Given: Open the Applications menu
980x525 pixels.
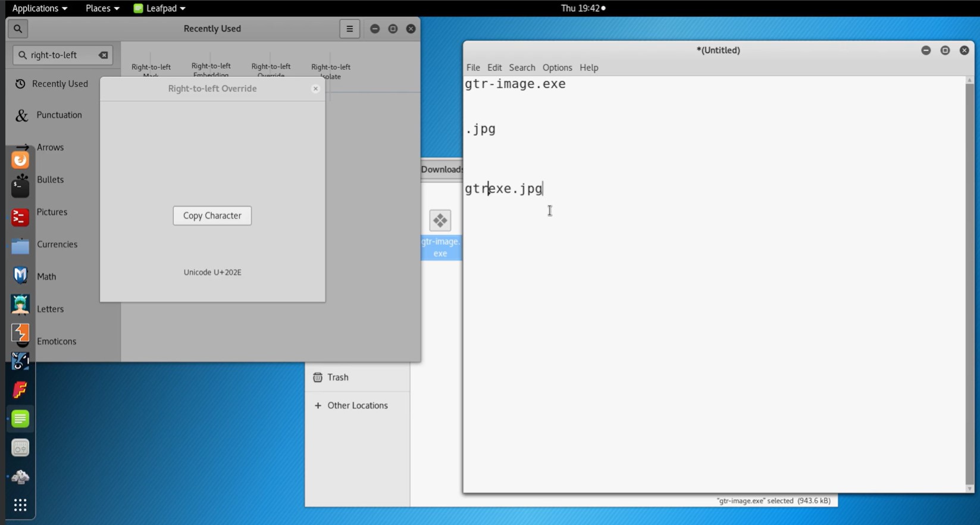Looking at the screenshot, I should pyautogui.click(x=39, y=8).
